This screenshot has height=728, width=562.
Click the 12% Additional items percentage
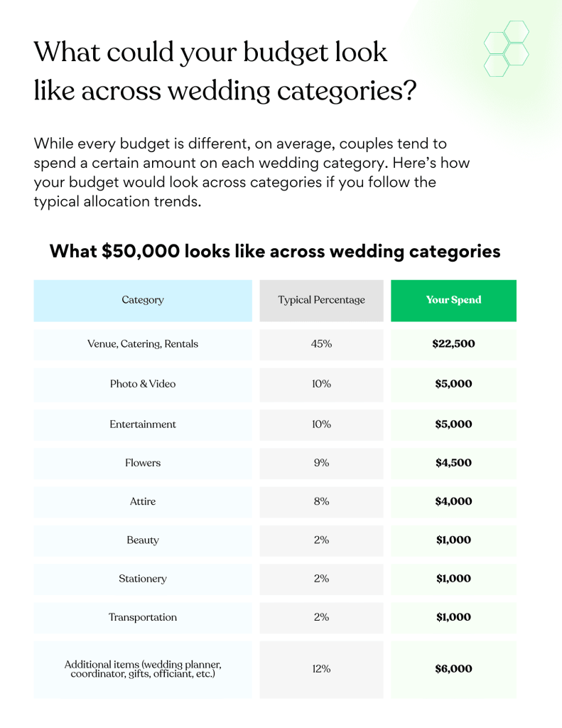coord(321,669)
